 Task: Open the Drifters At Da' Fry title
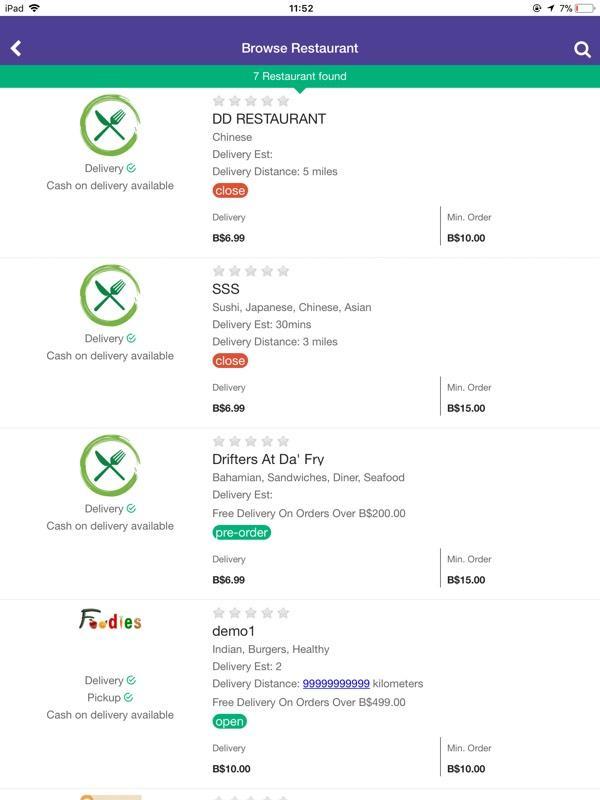point(268,459)
